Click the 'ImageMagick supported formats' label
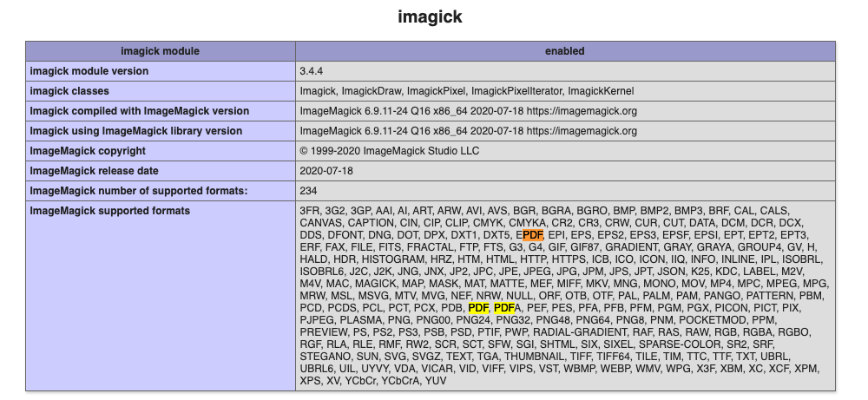The width and height of the screenshot is (868, 400). coord(110,210)
